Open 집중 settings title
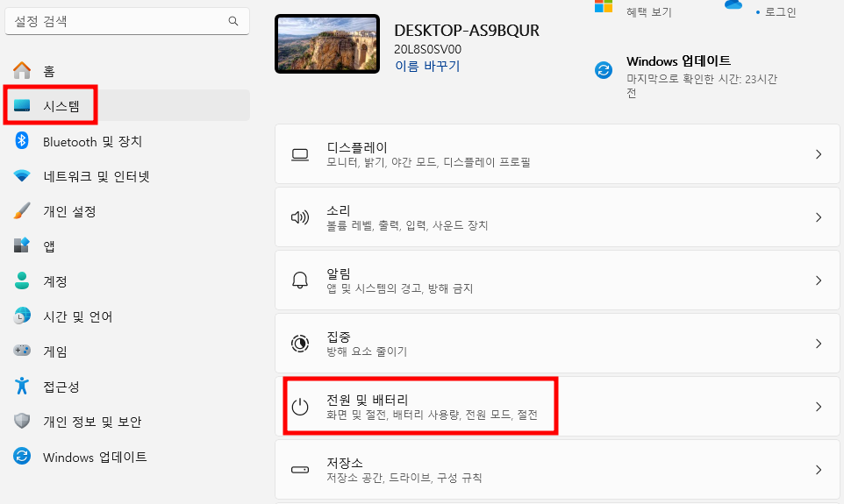Viewport: 844px width, 504px height. pyautogui.click(x=338, y=337)
